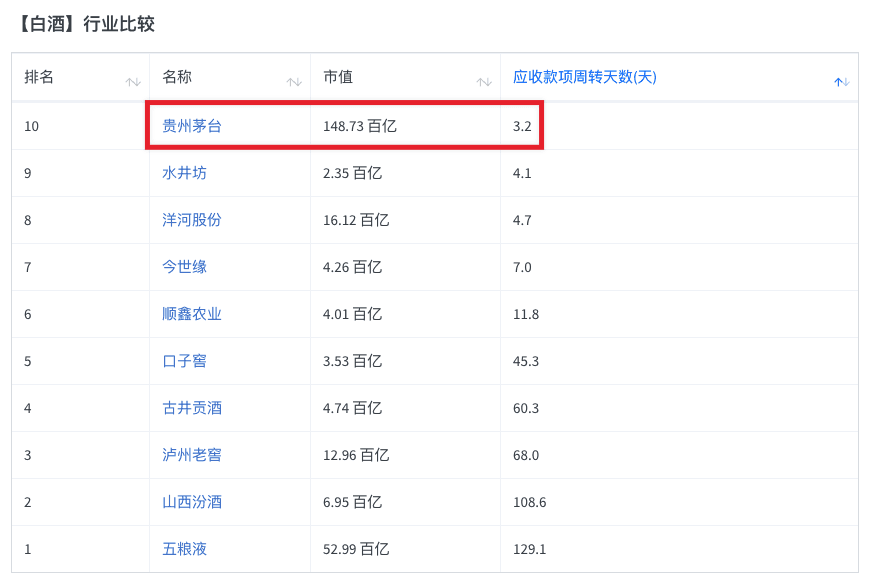
Task: Click turnover days value 11.8
Action: tap(526, 314)
